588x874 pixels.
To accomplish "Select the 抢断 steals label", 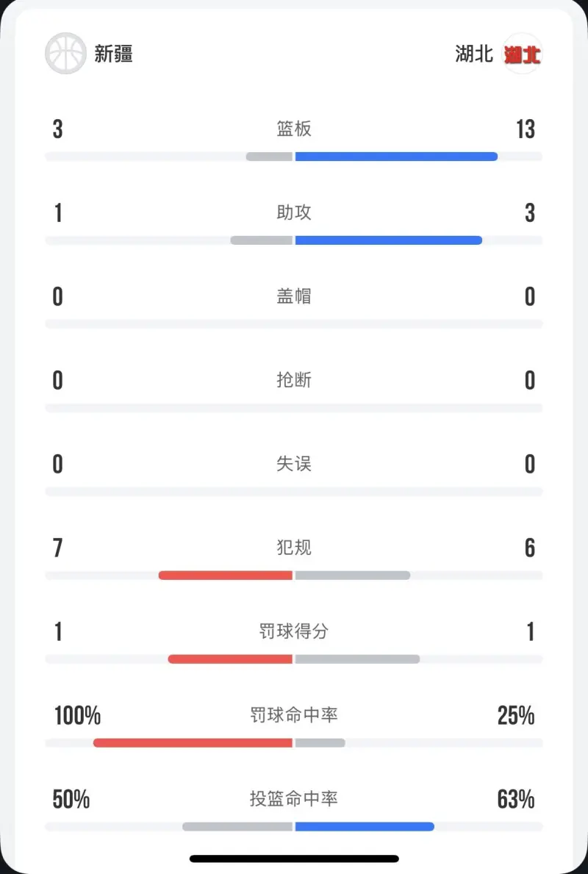I will pyautogui.click(x=294, y=380).
